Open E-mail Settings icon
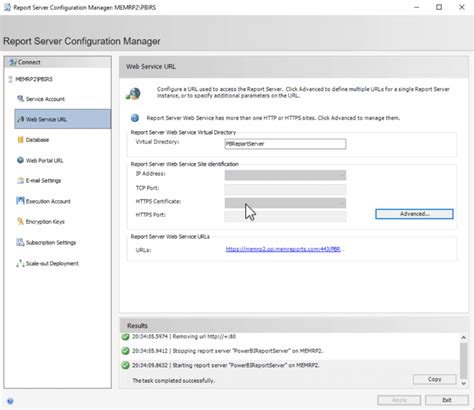Viewport: 474px width, 410px height. 20,181
